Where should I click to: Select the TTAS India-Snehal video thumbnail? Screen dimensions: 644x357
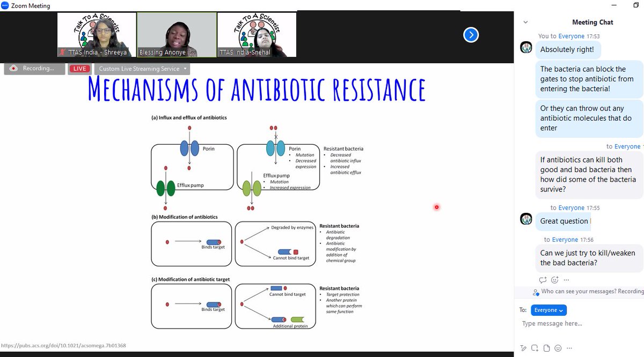257,35
